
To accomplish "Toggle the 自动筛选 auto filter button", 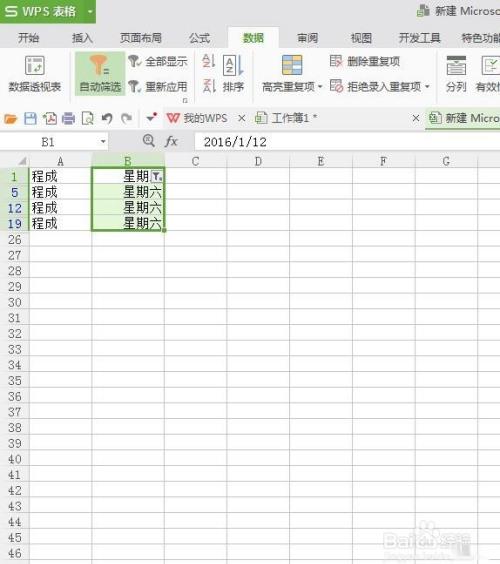I will [x=100, y=74].
